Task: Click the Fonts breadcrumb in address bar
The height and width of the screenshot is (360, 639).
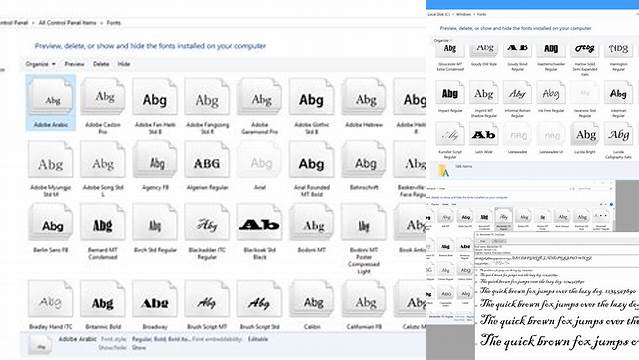Action: (x=114, y=23)
